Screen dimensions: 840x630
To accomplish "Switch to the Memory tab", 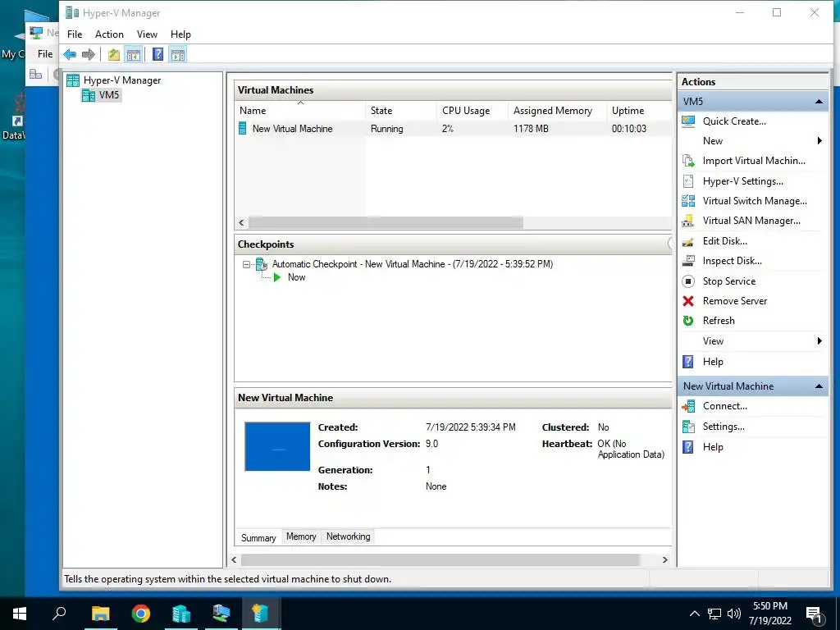I will (x=301, y=536).
